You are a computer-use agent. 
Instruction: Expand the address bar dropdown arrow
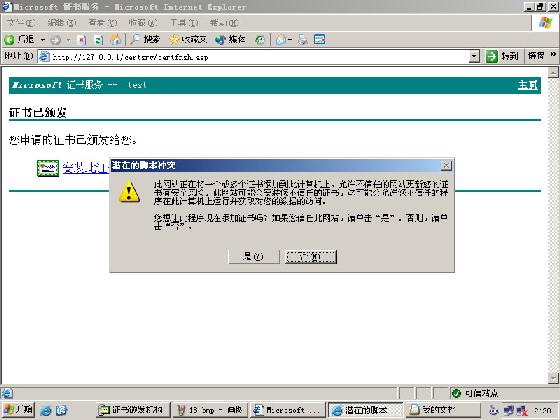pyautogui.click(x=474, y=57)
